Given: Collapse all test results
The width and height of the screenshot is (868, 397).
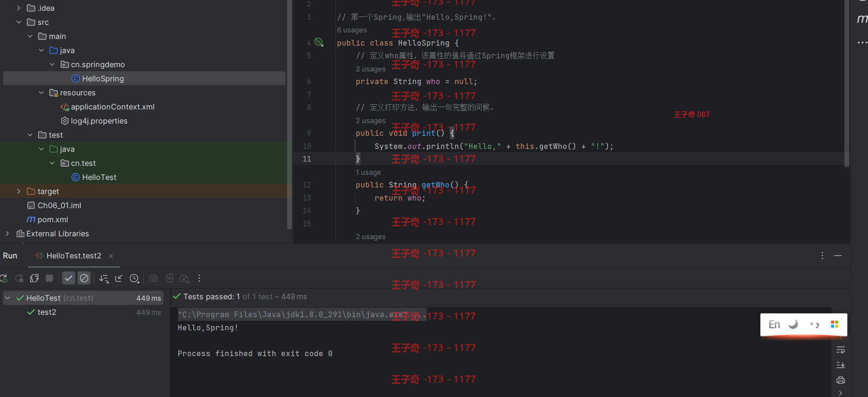Looking at the screenshot, I should [x=119, y=278].
